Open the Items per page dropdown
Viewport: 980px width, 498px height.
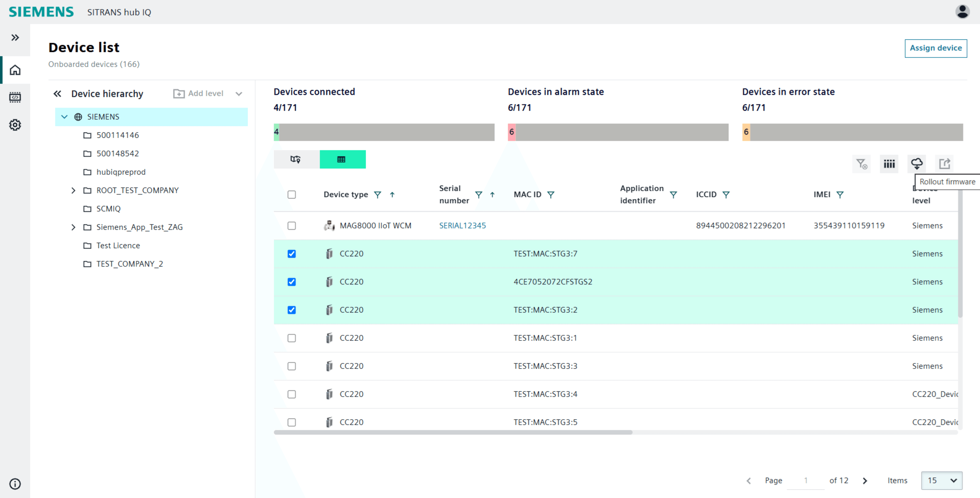click(x=942, y=481)
